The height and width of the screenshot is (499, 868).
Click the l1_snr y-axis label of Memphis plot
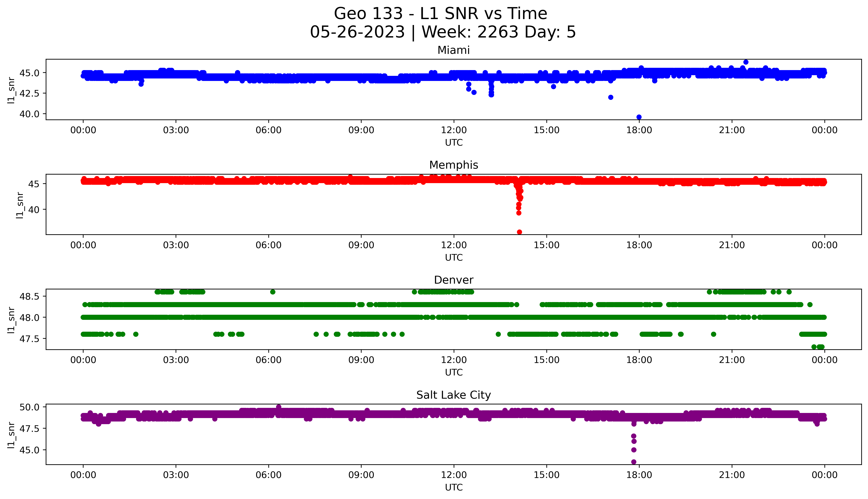point(20,205)
